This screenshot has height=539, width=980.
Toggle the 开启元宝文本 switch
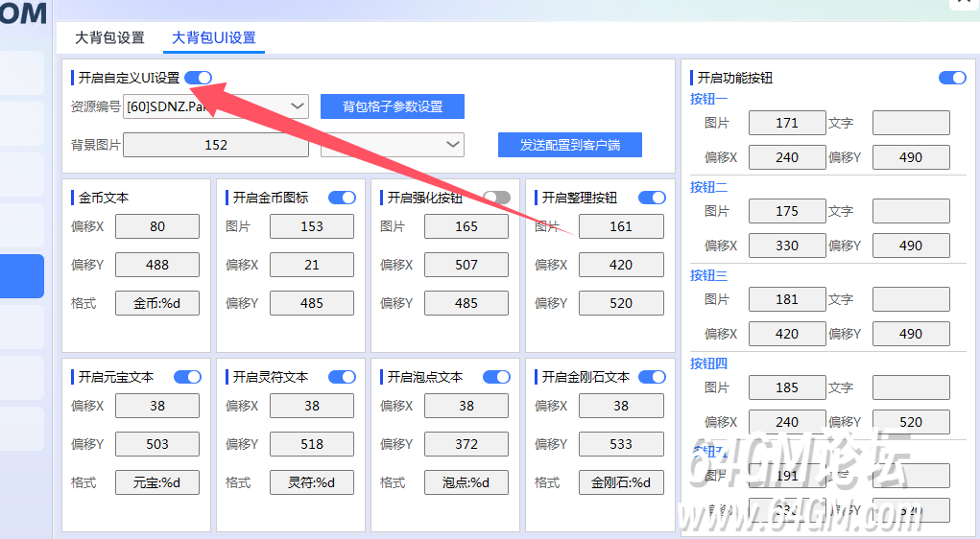click(x=187, y=377)
